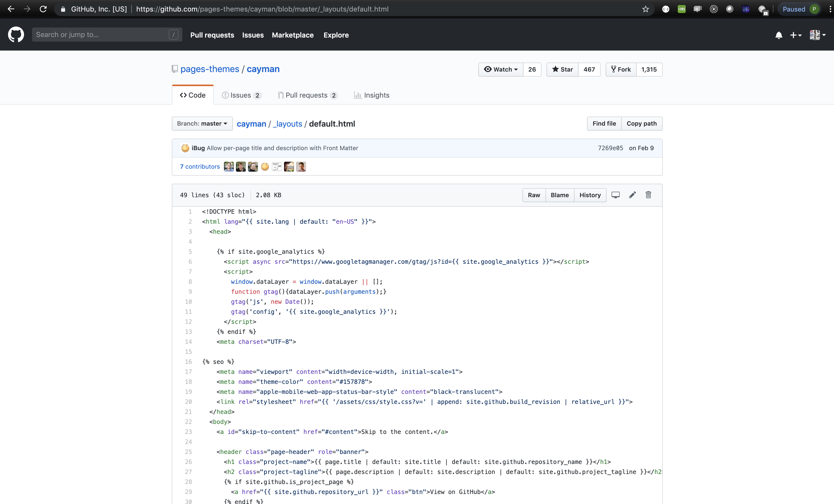Viewport: 834px width, 504px height.
Task: View the 26 watchers count
Action: (x=532, y=69)
